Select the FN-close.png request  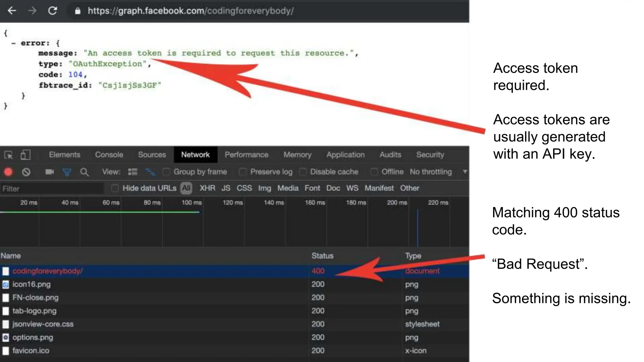point(234,298)
